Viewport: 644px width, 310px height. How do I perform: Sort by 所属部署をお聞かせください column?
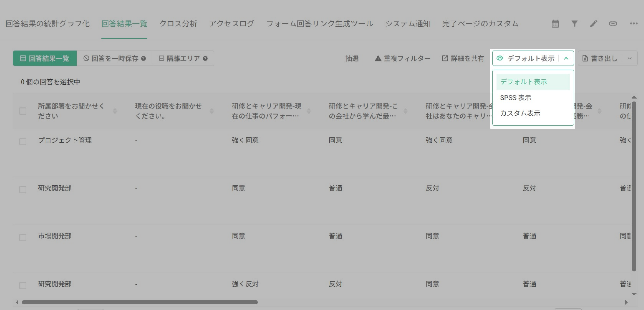pyautogui.click(x=115, y=111)
